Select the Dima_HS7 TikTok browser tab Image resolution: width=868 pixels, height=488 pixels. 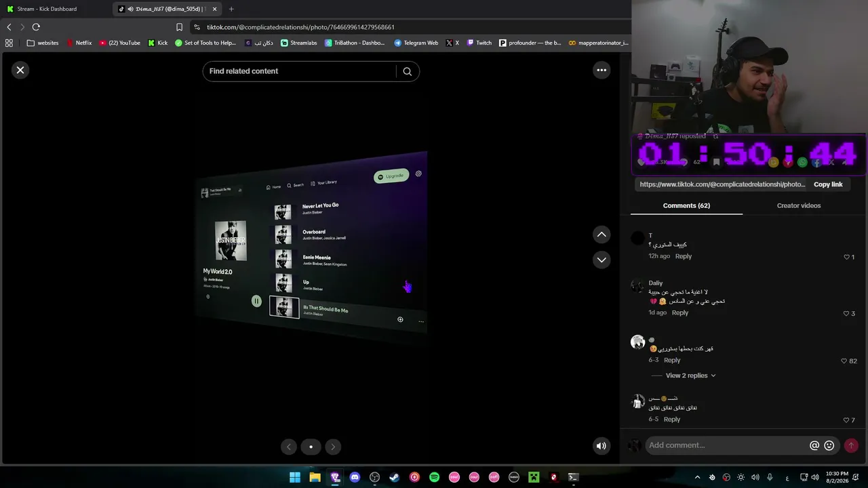[168, 9]
